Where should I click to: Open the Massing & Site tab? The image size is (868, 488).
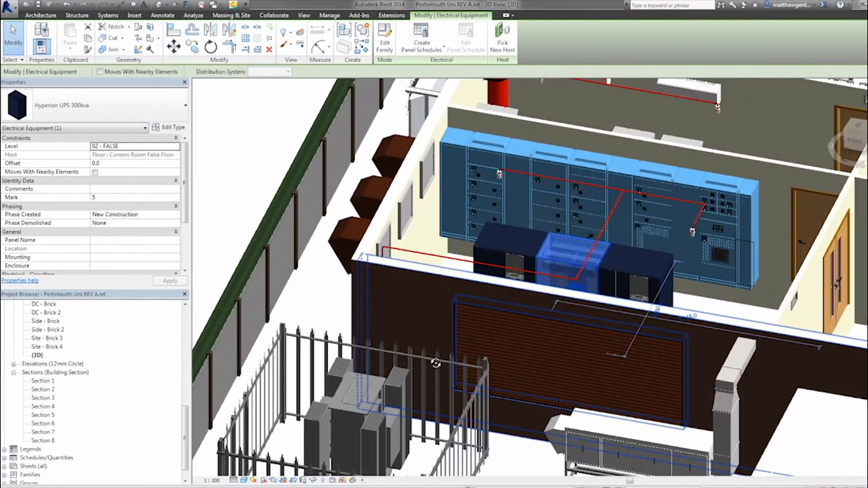pyautogui.click(x=231, y=15)
